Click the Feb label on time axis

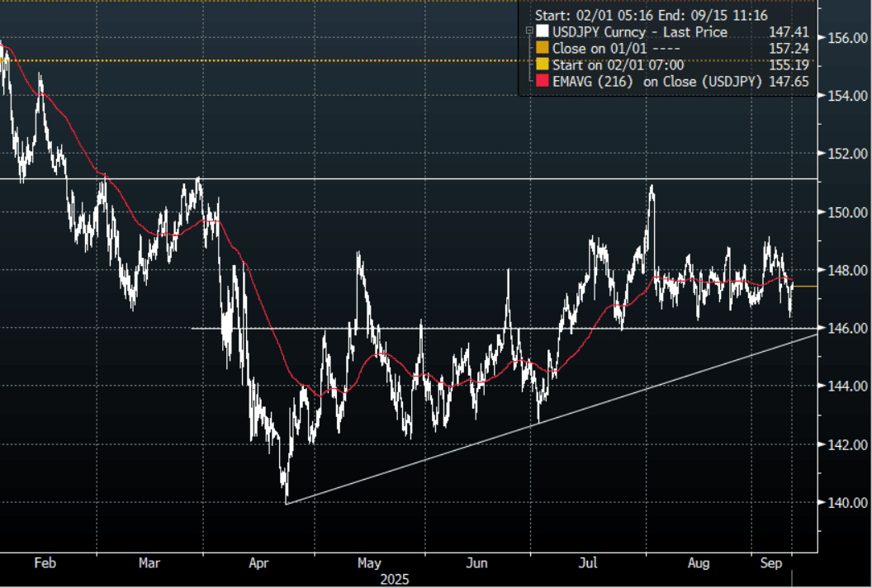45,563
